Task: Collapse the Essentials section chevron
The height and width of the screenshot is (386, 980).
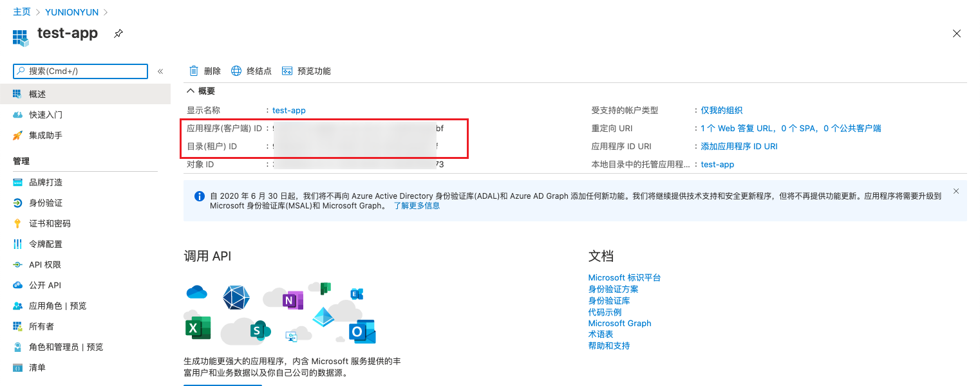Action: coord(191,91)
